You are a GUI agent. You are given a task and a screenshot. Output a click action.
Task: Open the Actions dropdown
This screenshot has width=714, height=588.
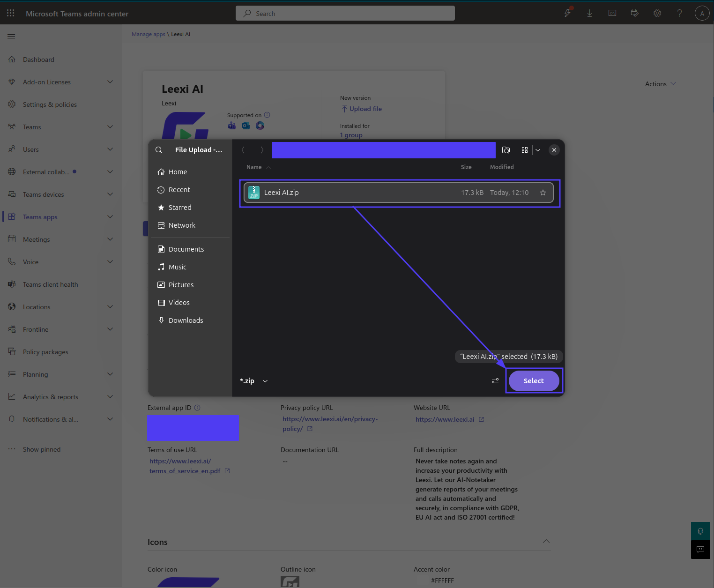(661, 84)
